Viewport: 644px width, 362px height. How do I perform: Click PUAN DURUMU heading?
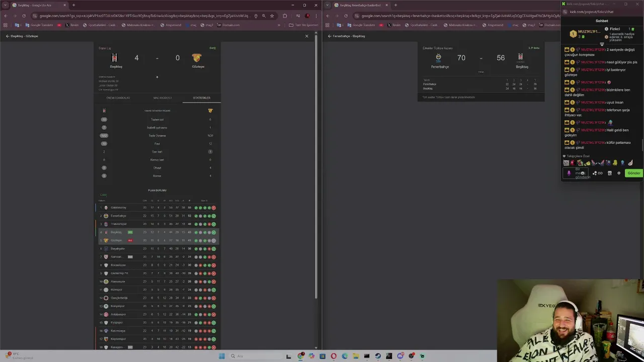tap(157, 191)
